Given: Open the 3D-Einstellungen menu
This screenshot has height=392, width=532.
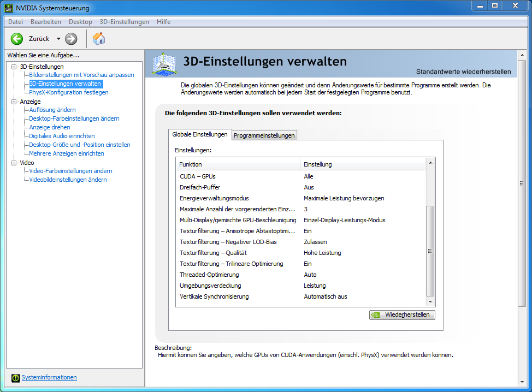Looking at the screenshot, I should click(124, 22).
